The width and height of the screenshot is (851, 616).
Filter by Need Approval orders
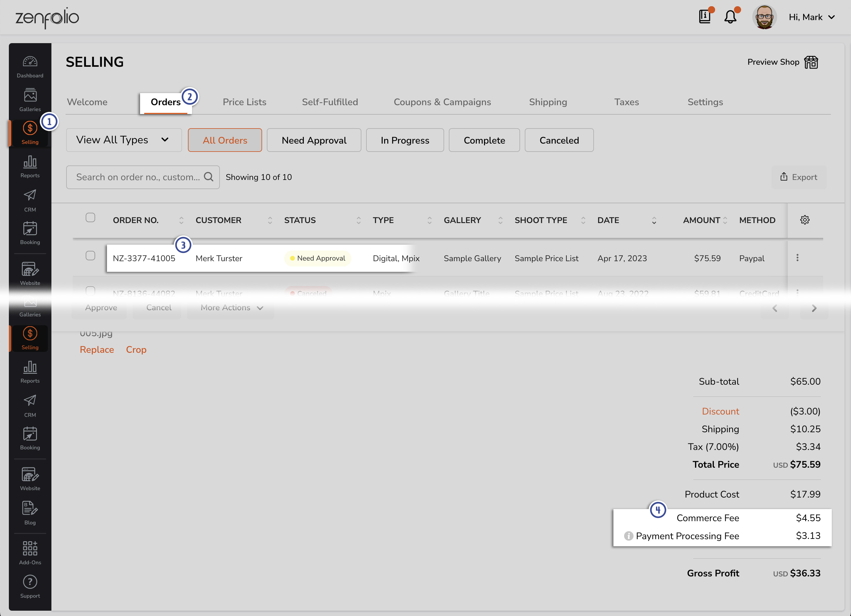[314, 140]
